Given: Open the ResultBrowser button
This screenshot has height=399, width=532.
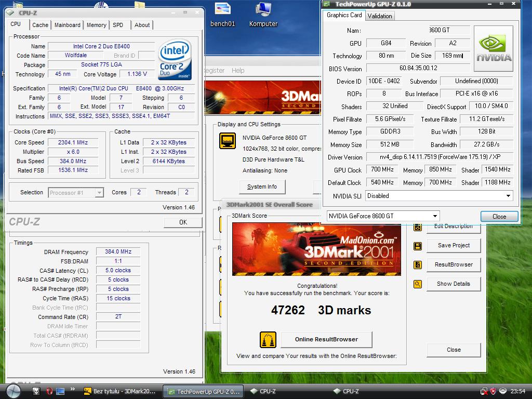Looking at the screenshot, I should tap(454, 264).
